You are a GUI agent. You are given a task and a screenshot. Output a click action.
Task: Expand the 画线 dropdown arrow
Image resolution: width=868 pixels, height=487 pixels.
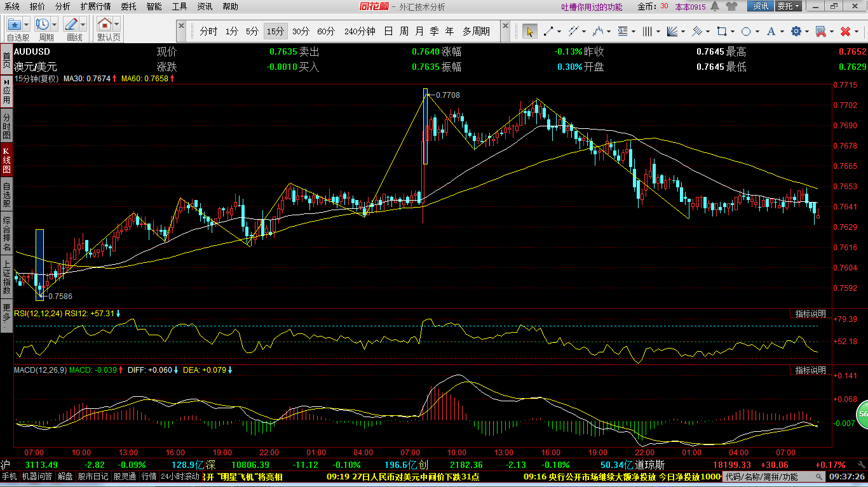pos(83,25)
